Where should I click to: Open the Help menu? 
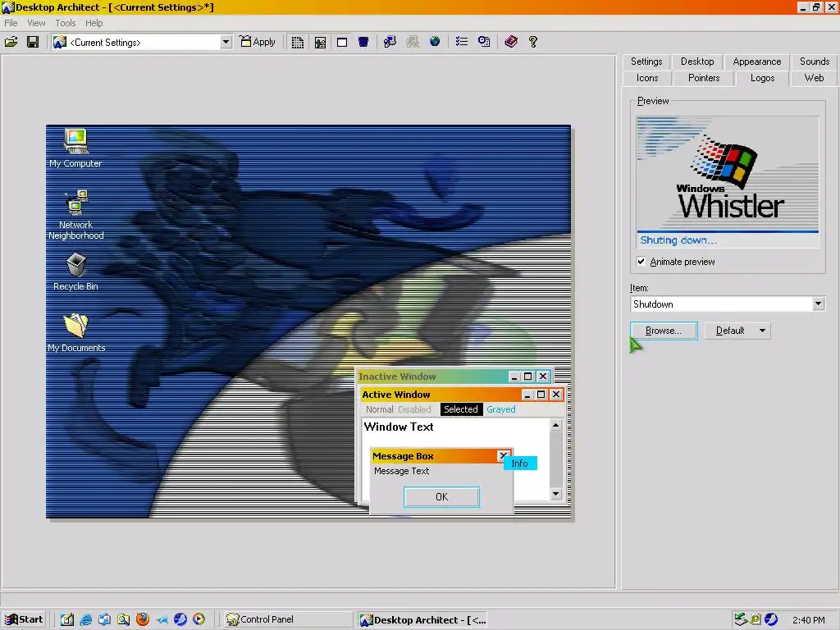(94, 23)
